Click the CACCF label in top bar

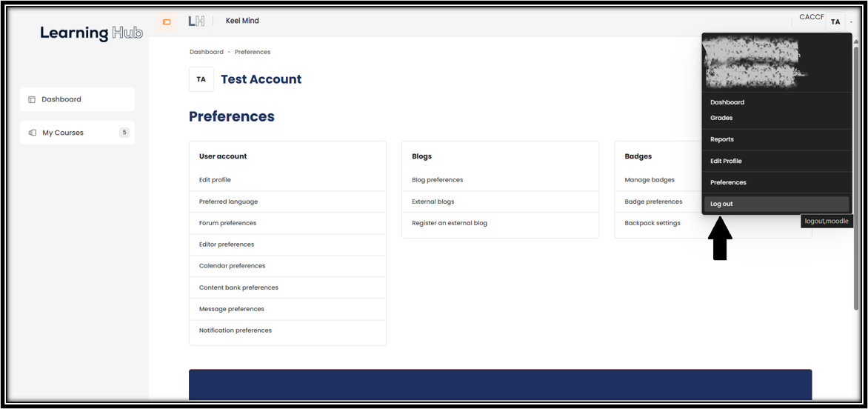pos(812,17)
